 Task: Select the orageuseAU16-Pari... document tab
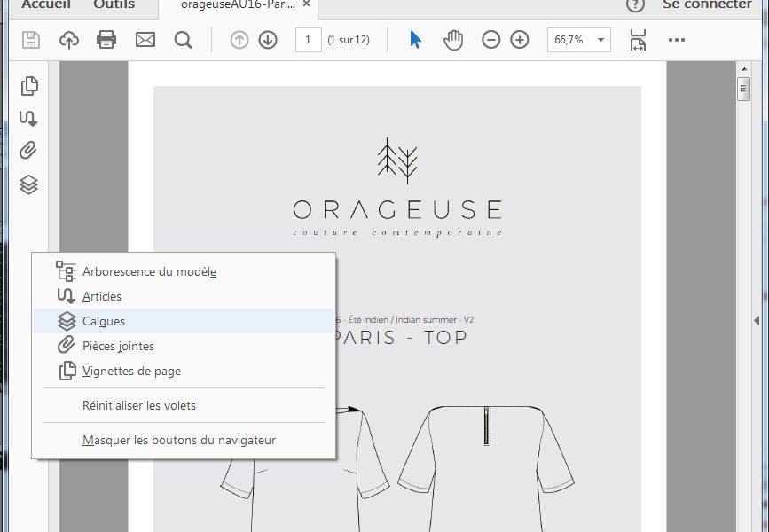239,5
